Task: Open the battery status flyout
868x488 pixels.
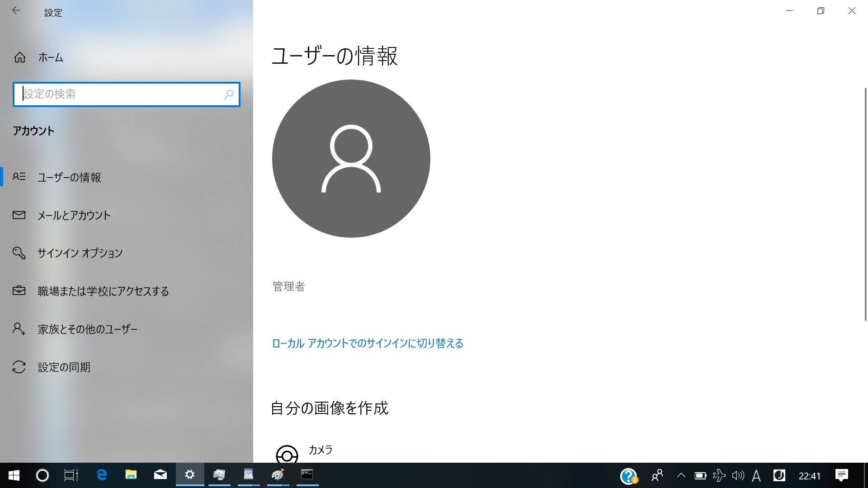Action: pyautogui.click(x=701, y=475)
